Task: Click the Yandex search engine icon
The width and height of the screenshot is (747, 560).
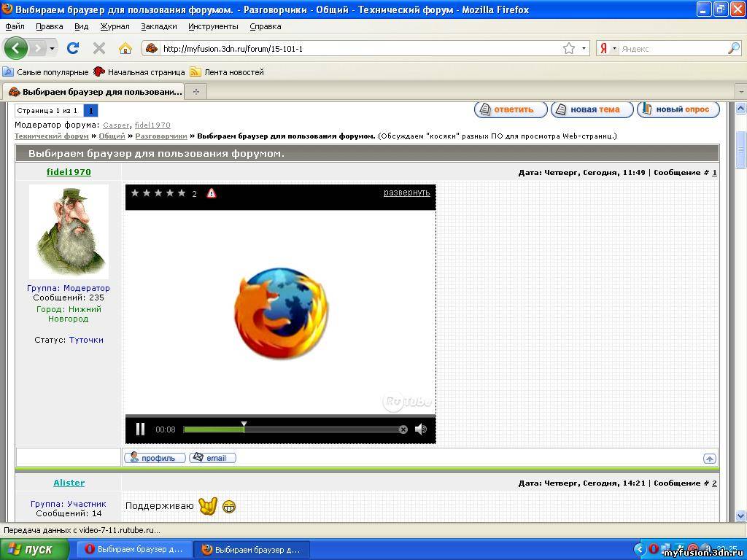Action: pos(603,48)
